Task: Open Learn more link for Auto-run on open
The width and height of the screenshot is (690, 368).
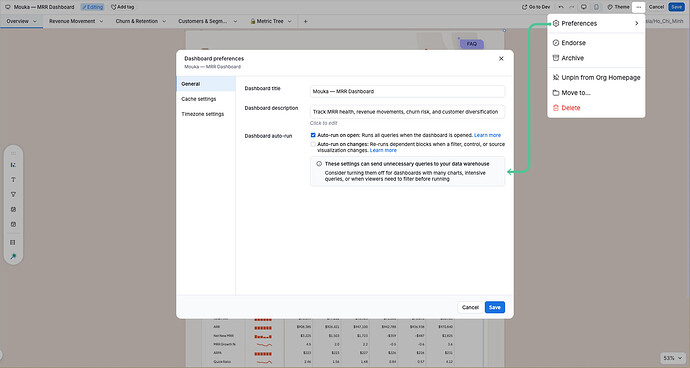Action: [487, 135]
